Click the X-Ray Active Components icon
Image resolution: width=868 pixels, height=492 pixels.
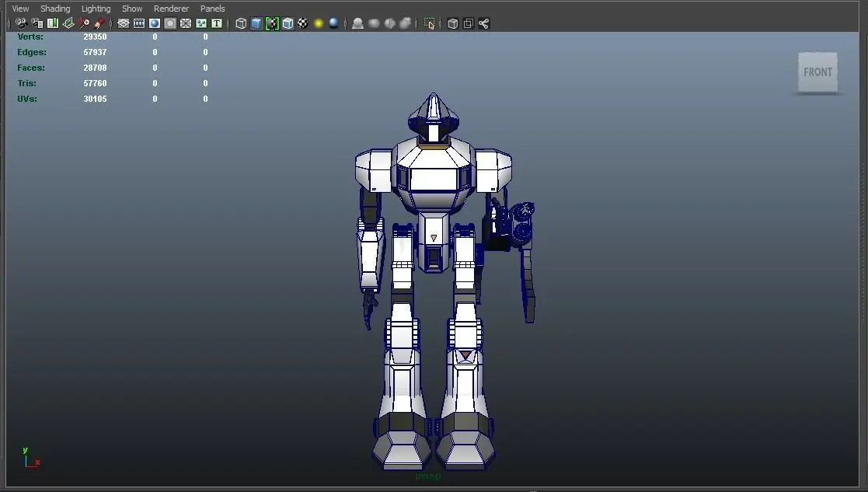469,23
